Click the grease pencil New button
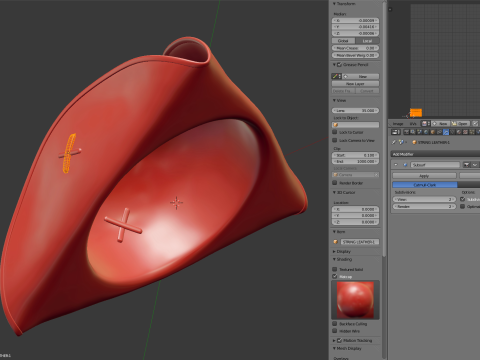This screenshot has width=480, height=360. point(361,76)
